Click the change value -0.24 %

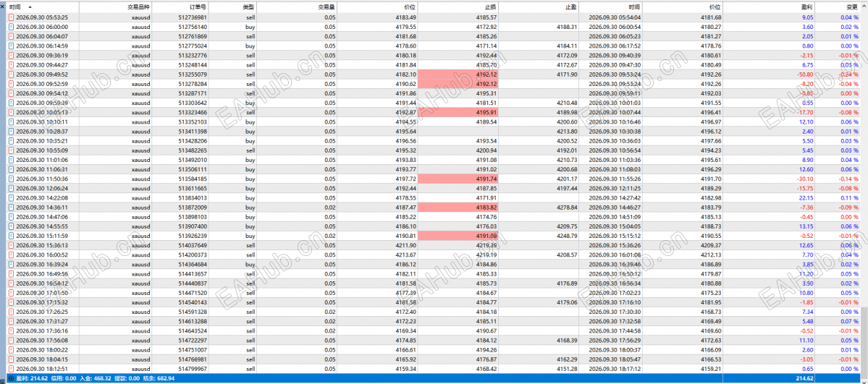pyautogui.click(x=848, y=74)
